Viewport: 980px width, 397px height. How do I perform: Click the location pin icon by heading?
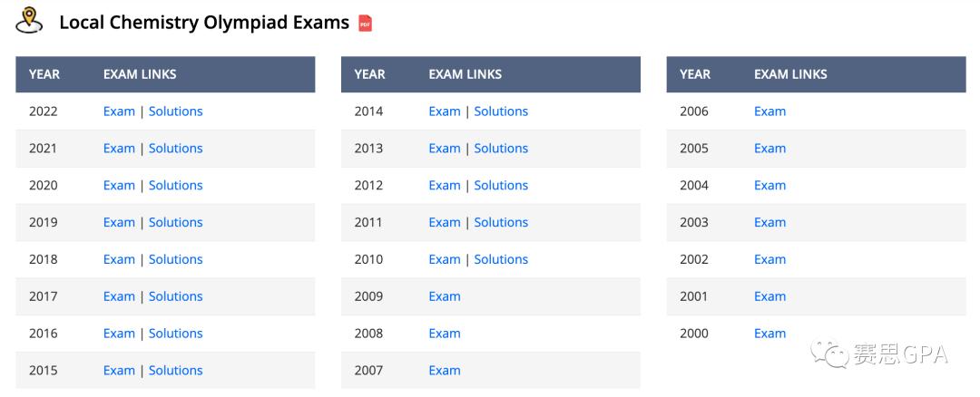pyautogui.click(x=30, y=21)
